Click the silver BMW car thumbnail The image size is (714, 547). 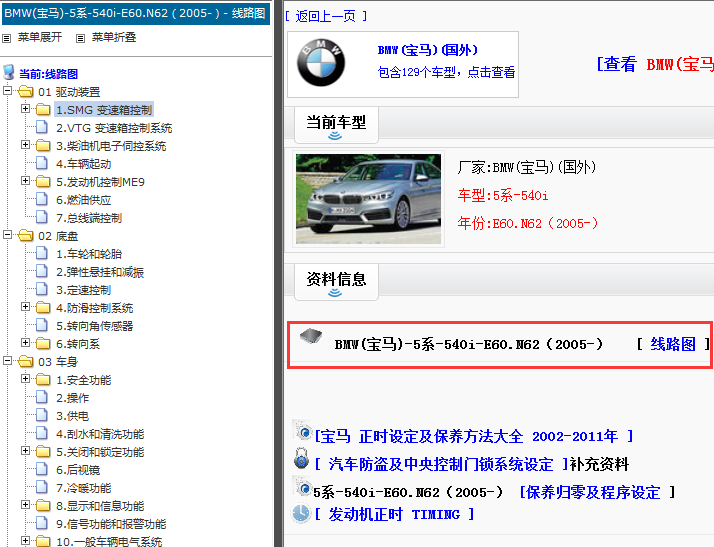[368, 199]
